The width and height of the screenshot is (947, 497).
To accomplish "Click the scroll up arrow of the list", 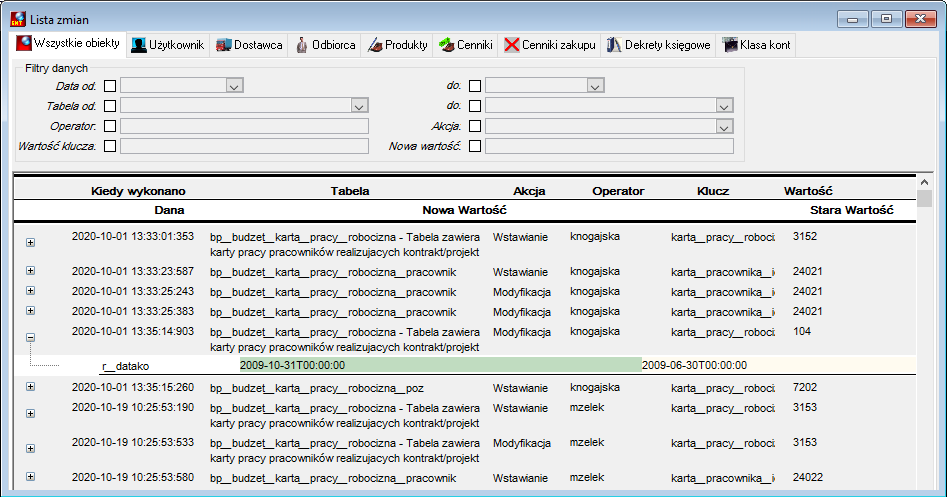I will coord(924,182).
